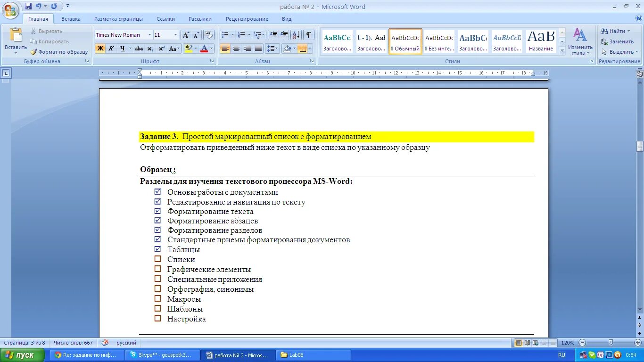Image resolution: width=644 pixels, height=362 pixels.
Task: Align text left
Action: point(225,49)
